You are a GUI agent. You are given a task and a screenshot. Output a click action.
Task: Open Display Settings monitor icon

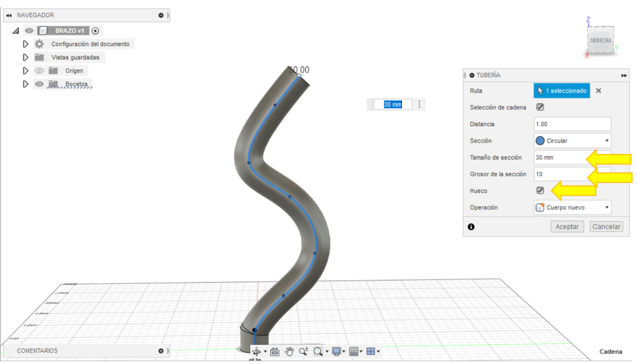pos(336,352)
